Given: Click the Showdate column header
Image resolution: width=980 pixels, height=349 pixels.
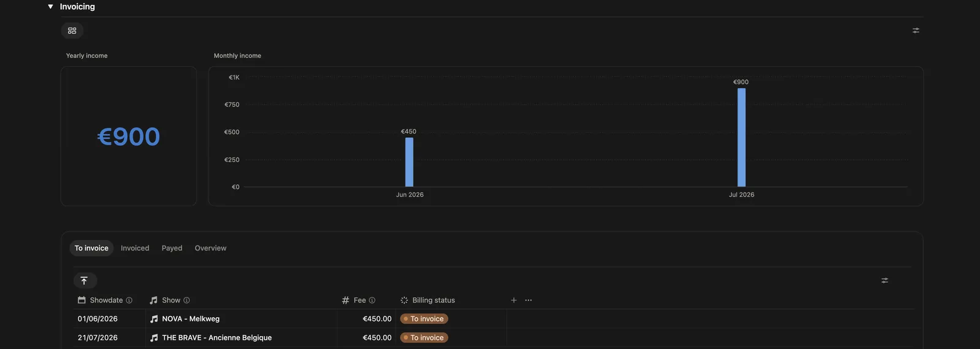Looking at the screenshot, I should tap(107, 300).
